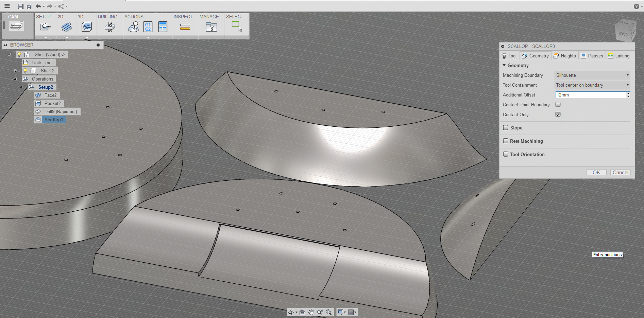This screenshot has height=318, width=644.
Task: Open the Setup menu dropdown arrow
Action: (46, 37)
